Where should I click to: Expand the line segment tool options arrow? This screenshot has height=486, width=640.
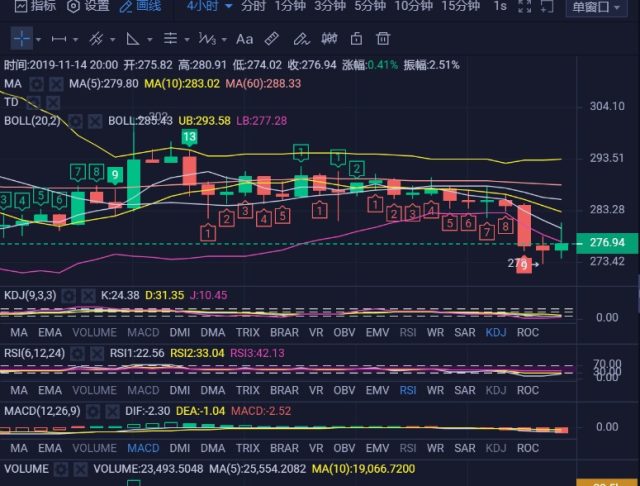pyautogui.click(x=76, y=40)
